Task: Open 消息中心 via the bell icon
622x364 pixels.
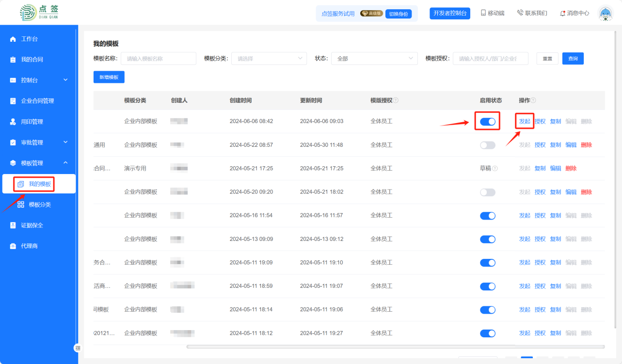Action: tap(562, 13)
